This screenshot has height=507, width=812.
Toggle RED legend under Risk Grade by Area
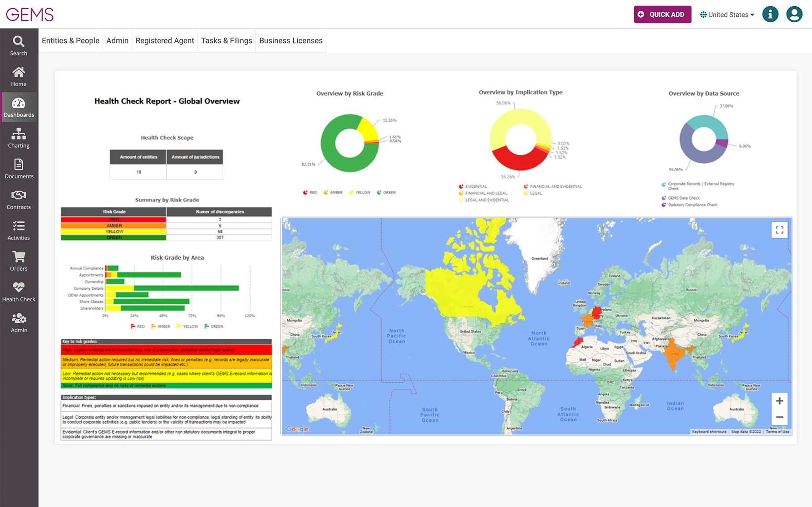tap(138, 327)
